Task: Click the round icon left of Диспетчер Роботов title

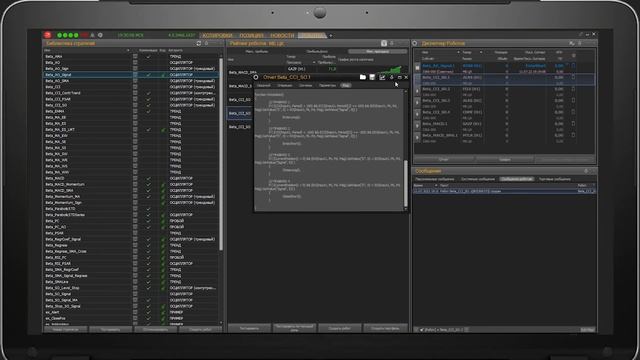Action: (415, 43)
